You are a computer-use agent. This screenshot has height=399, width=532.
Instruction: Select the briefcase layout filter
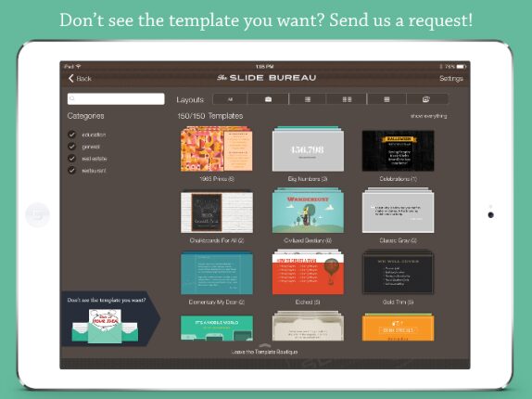point(268,99)
